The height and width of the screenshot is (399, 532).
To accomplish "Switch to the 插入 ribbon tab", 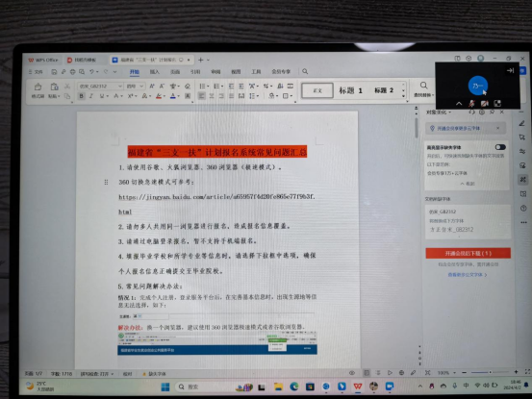I will click(154, 71).
